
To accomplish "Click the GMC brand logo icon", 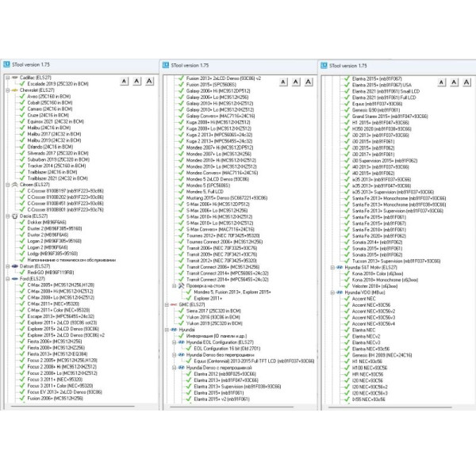I will pyautogui.click(x=172, y=304).
